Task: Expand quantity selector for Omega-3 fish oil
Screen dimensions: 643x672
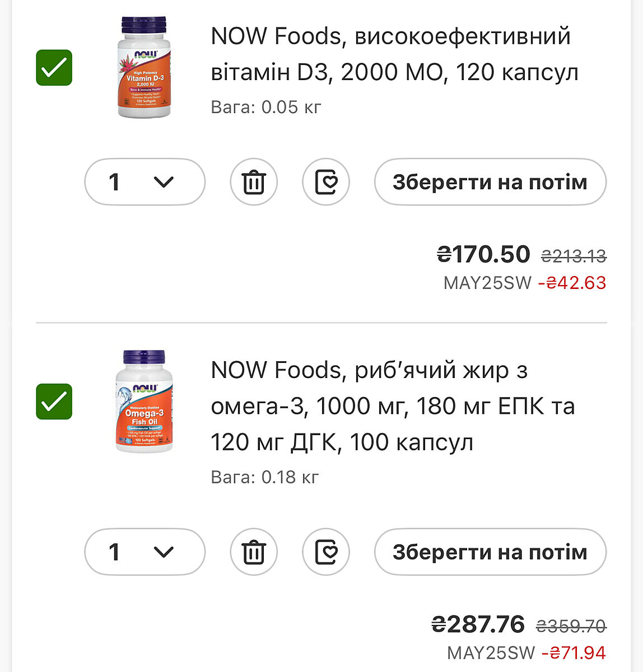Action: click(x=145, y=552)
